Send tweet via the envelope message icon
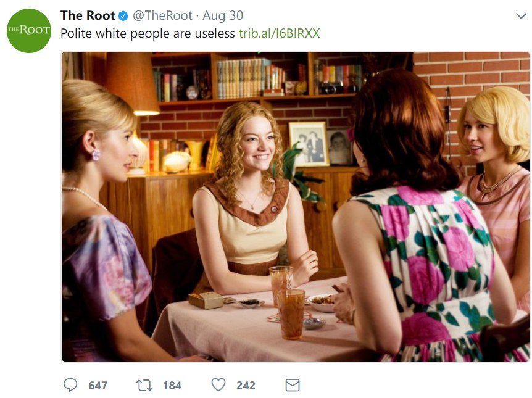The image size is (532, 398). (x=292, y=385)
